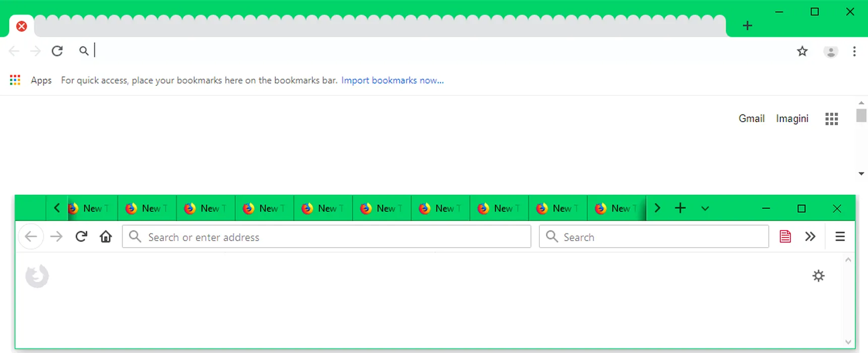The image size is (868, 353).
Task: Click the Firefox home icon
Action: (x=105, y=237)
